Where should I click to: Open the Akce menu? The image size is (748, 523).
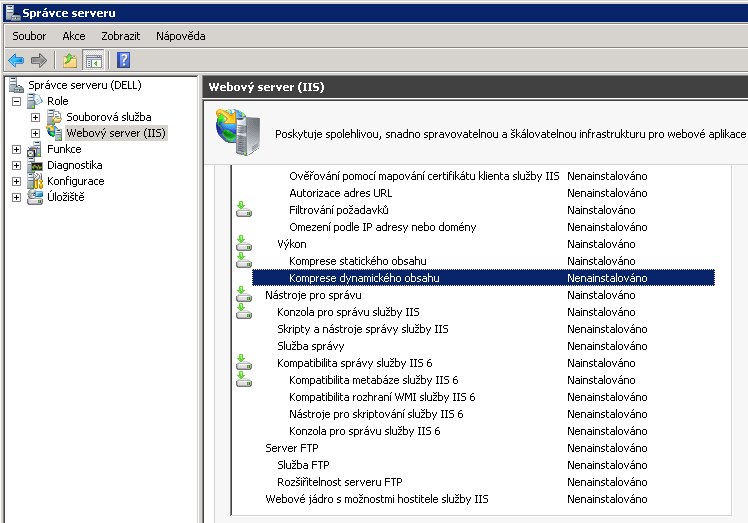point(73,36)
